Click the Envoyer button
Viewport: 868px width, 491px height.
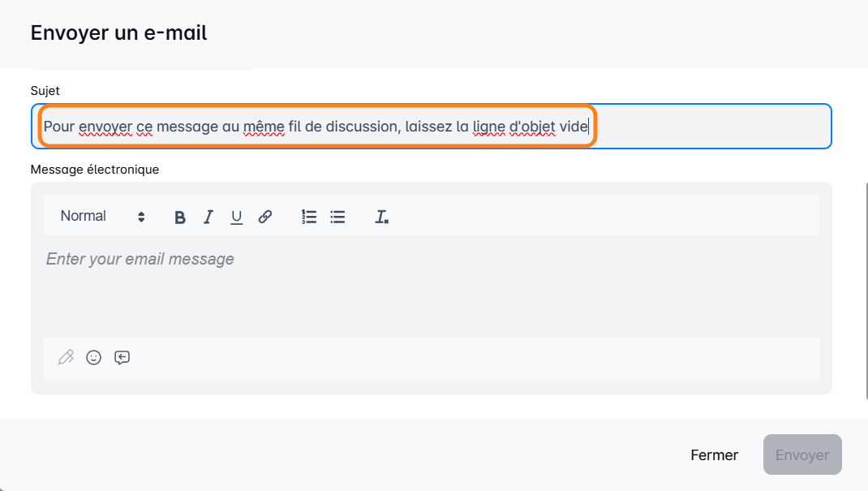point(801,455)
